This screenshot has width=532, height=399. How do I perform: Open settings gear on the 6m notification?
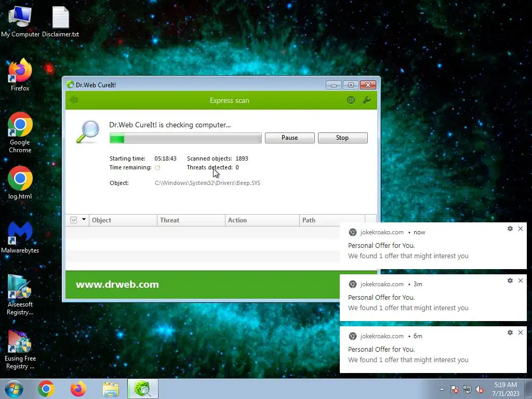tap(510, 332)
